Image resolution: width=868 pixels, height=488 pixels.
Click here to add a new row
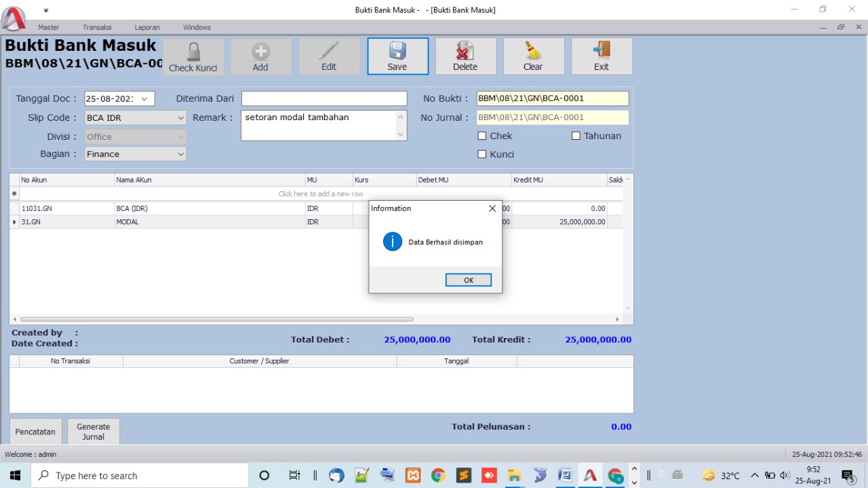point(320,193)
